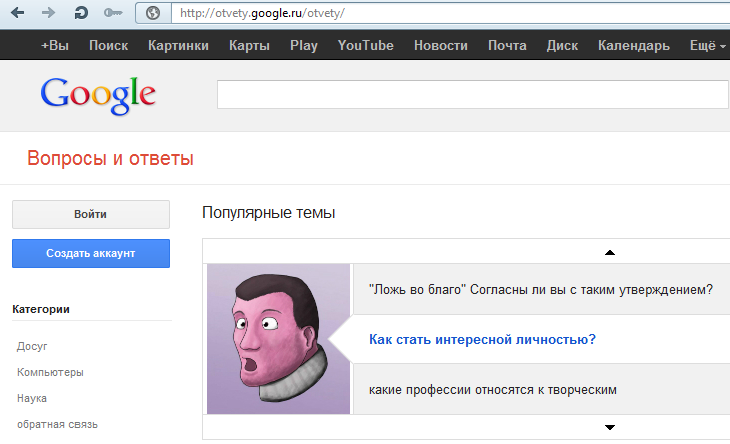This screenshot has height=444, width=730.
Task: Click the Категории sidebar heading
Action: [x=41, y=309]
